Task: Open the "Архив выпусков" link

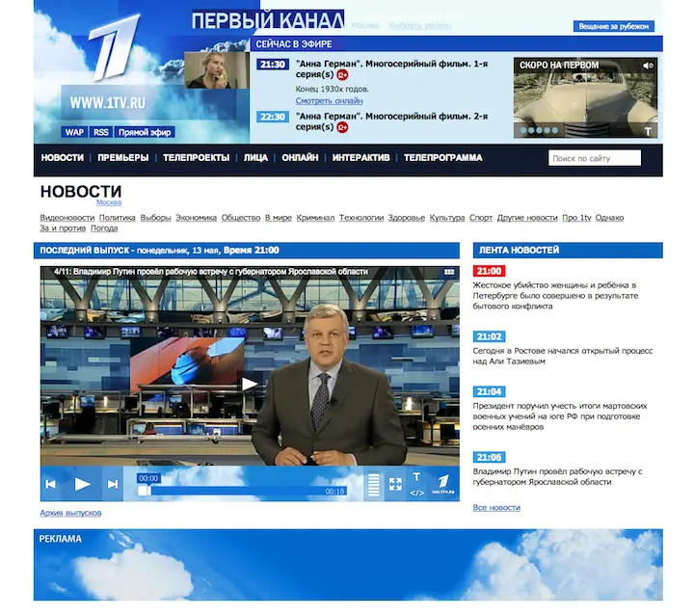Action: pyautogui.click(x=70, y=513)
